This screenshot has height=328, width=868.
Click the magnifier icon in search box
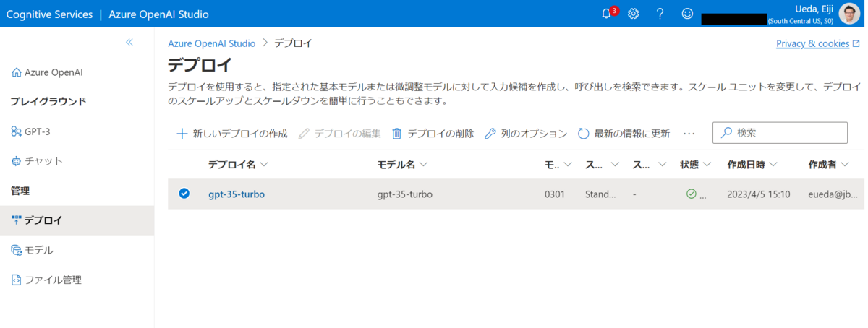[x=727, y=133]
